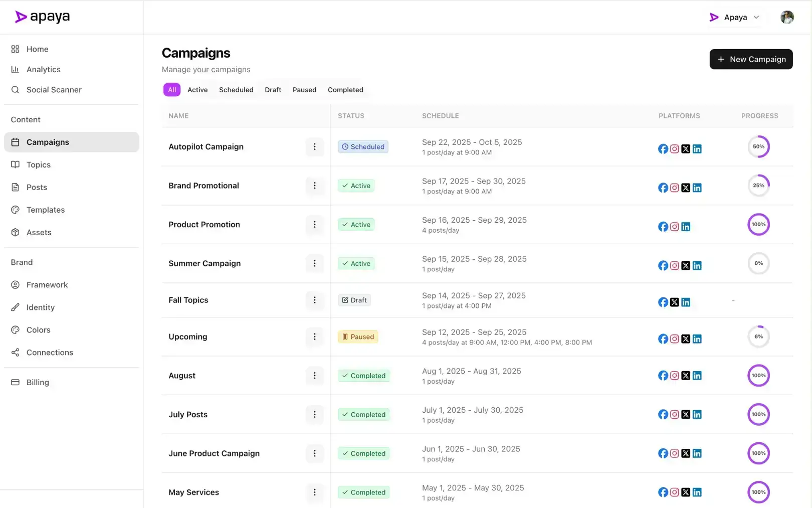The image size is (812, 508).
Task: Open the Identity settings under Brand
Action: point(40,307)
